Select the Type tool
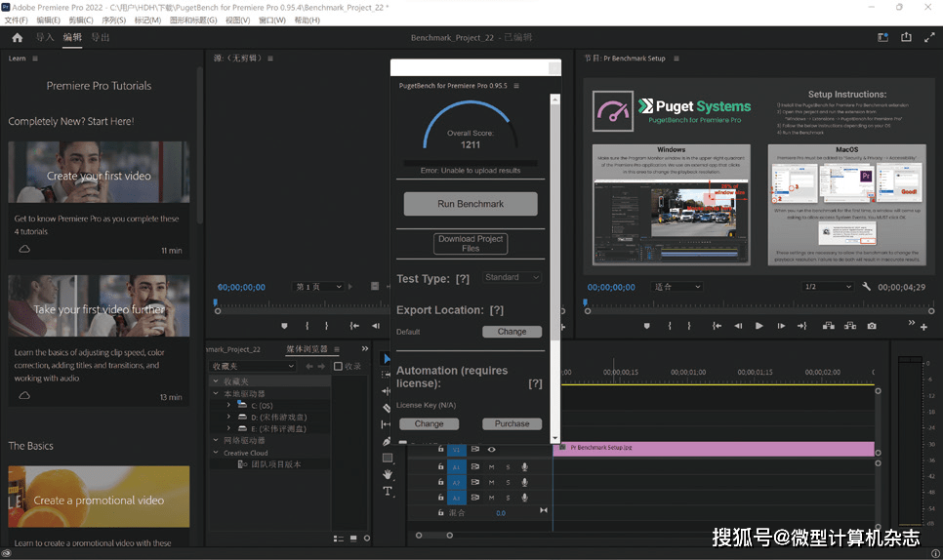This screenshot has width=943, height=560. 388,491
